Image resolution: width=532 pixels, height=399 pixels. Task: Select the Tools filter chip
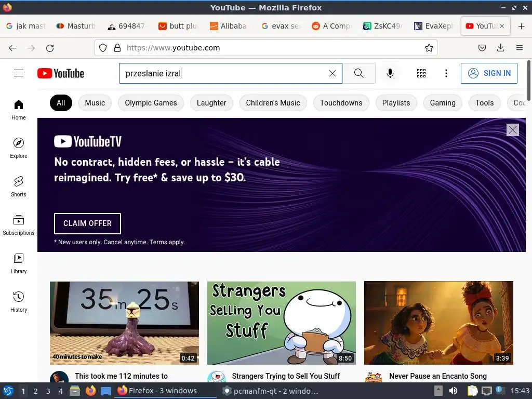[x=485, y=103]
